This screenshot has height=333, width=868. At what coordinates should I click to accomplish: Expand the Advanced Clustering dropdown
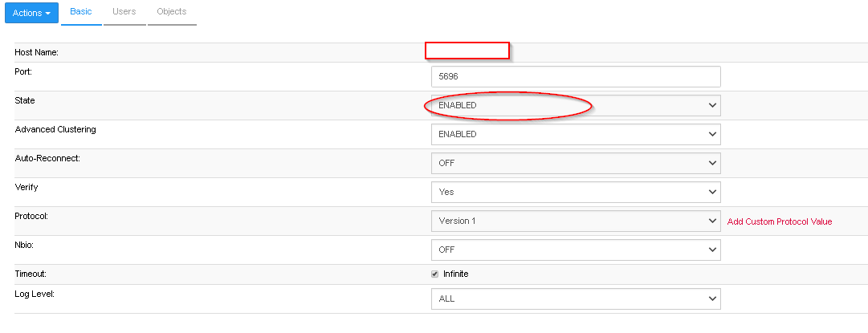coord(576,134)
